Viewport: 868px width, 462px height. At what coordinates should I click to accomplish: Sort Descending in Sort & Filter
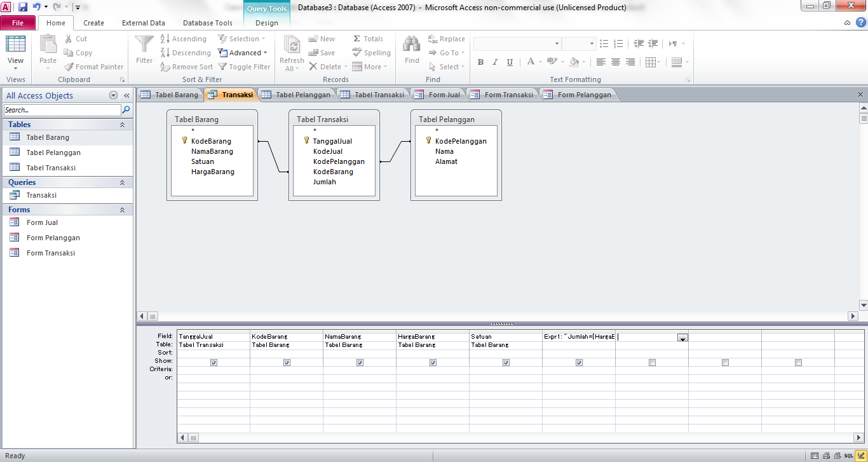[x=186, y=53]
